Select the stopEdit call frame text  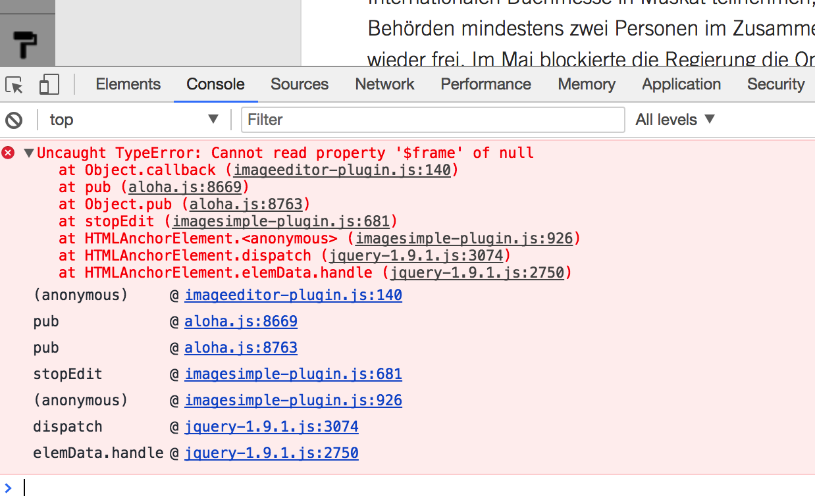click(68, 374)
